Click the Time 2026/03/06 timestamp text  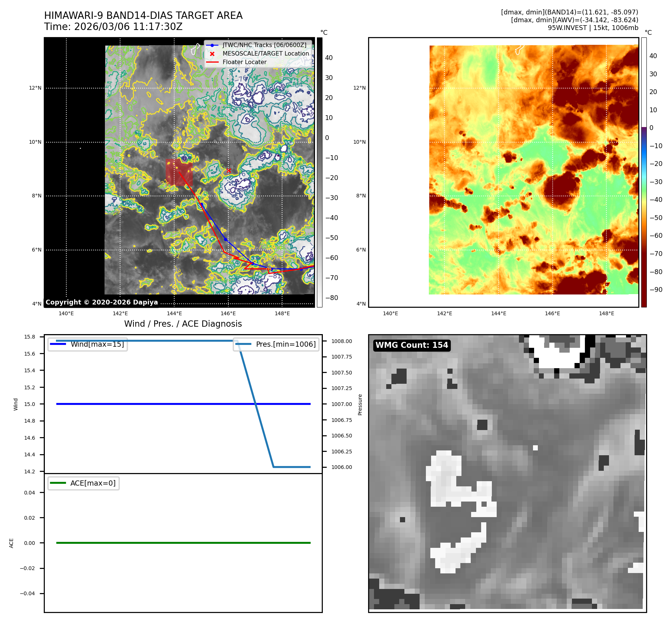pos(113,27)
